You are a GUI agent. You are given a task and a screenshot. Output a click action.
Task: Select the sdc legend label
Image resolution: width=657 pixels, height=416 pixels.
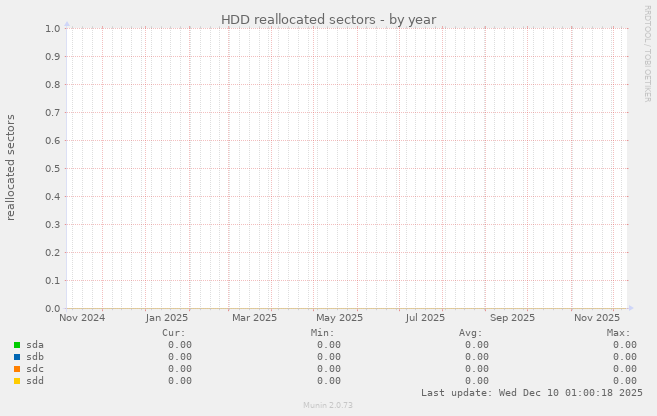click(x=35, y=369)
